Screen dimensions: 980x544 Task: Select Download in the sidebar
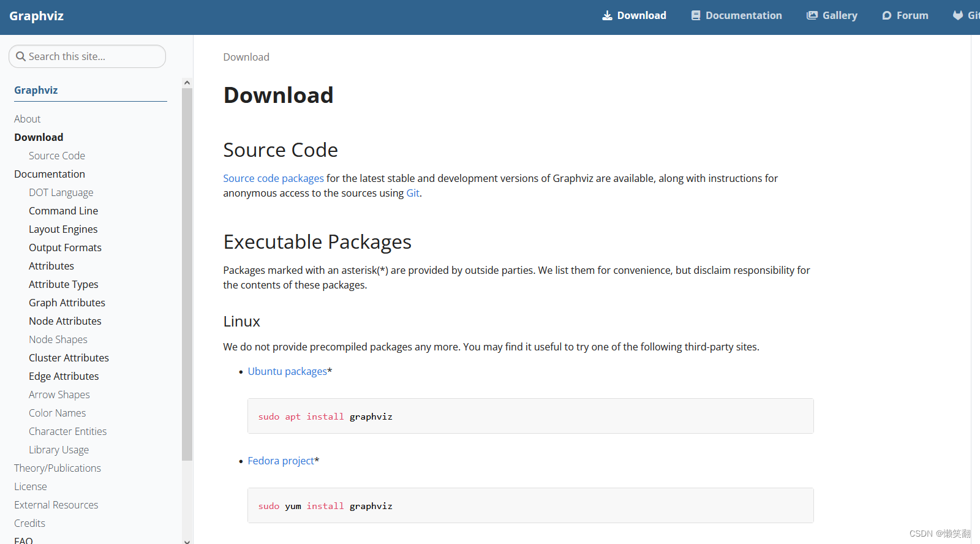click(39, 137)
